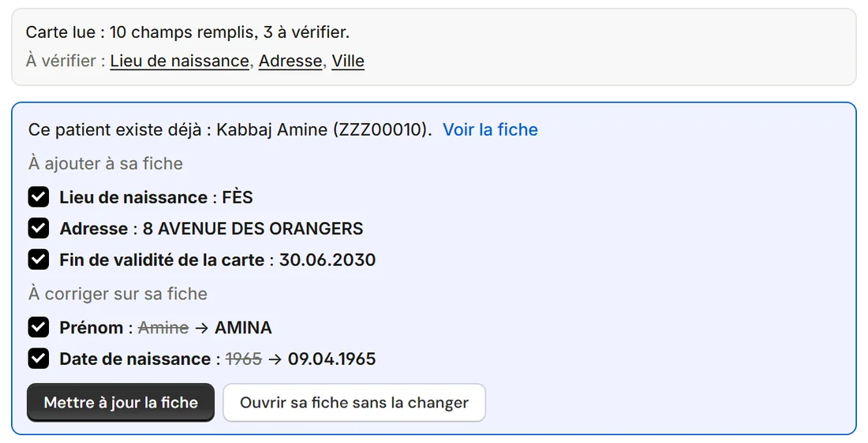The width and height of the screenshot is (868, 443).
Task: Uncheck the Fin de validité de la carte checkbox
Action: [38, 259]
